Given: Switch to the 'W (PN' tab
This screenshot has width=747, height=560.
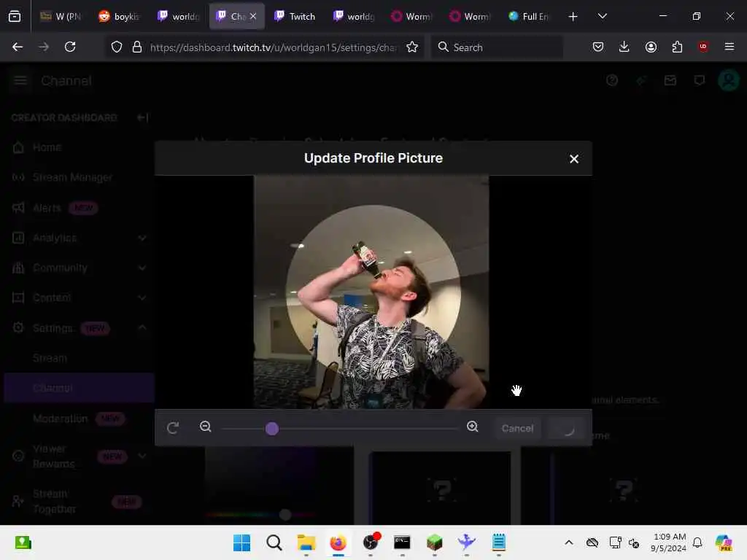Looking at the screenshot, I should 61,16.
